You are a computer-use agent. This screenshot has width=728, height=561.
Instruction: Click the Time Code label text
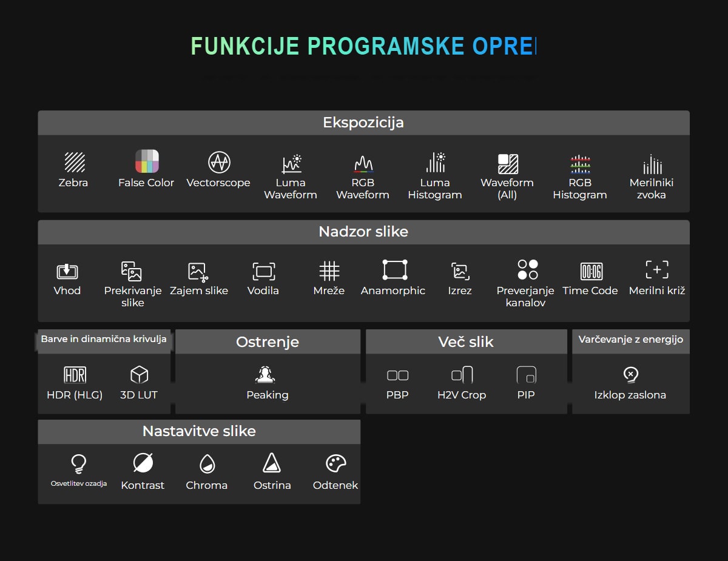(x=590, y=291)
